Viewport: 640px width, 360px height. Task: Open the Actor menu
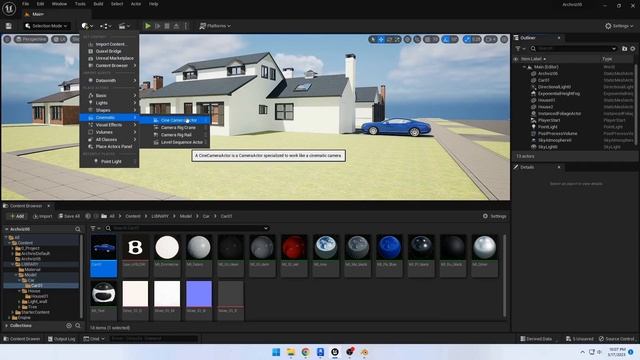tap(136, 4)
